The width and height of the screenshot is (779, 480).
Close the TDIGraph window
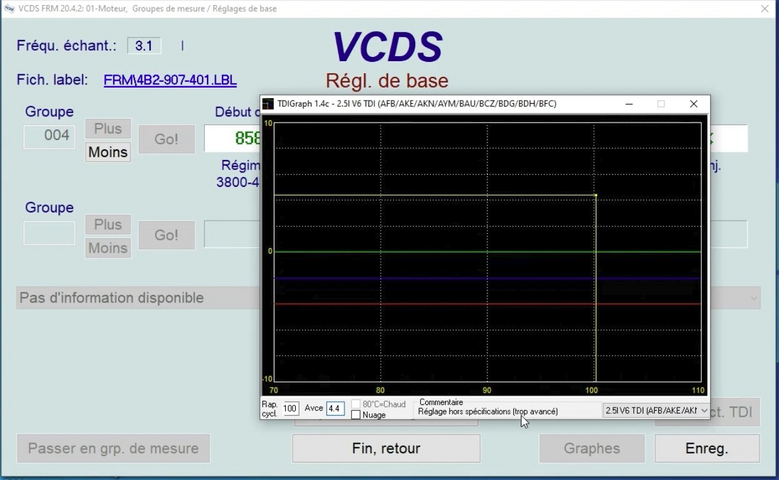click(694, 104)
